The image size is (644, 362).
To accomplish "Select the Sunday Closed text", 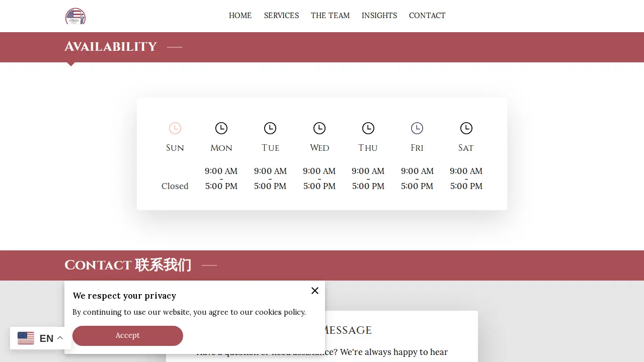I will (175, 186).
